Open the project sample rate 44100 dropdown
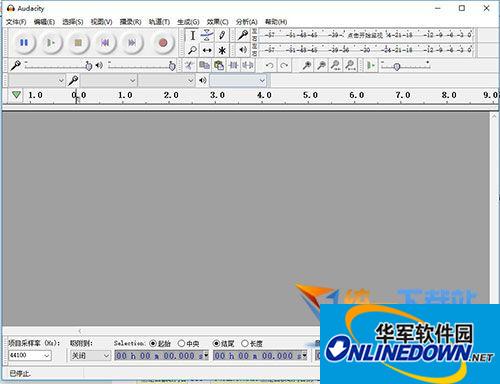Viewport: 500px width, 384px height. click(30, 356)
